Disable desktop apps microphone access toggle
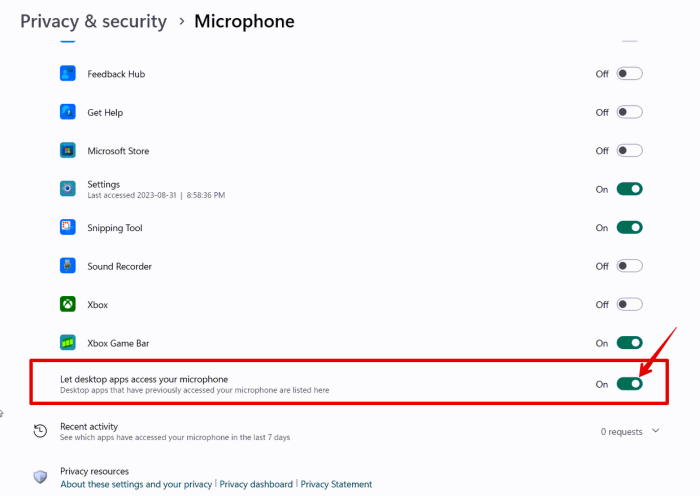Screen dimensions: 700x496 coord(629,384)
